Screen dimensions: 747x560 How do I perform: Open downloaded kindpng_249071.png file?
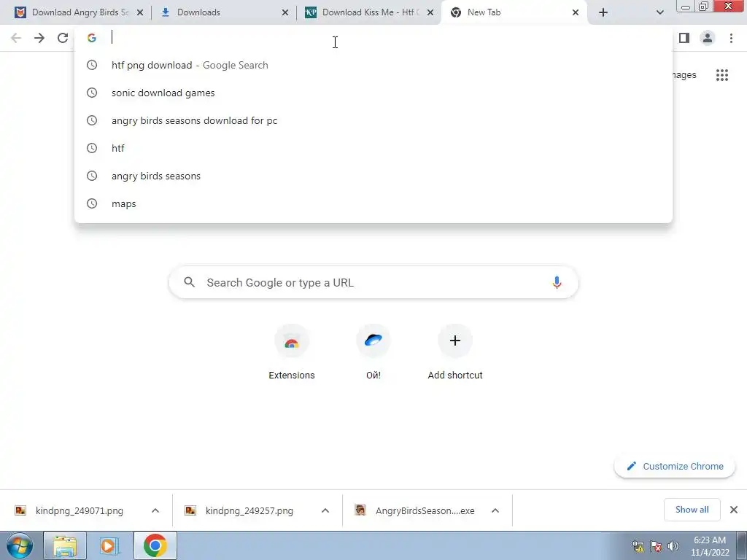(79, 510)
